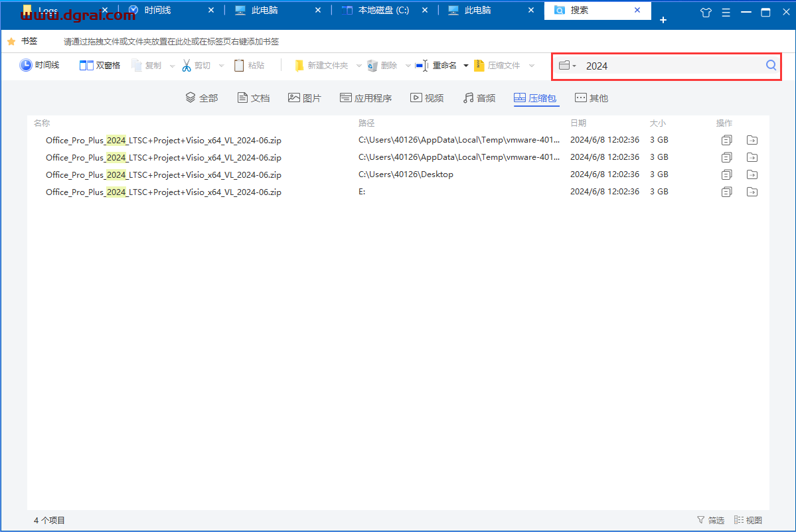Image resolution: width=796 pixels, height=532 pixels.
Task: Open the search location folder dropdown
Action: [x=567, y=66]
